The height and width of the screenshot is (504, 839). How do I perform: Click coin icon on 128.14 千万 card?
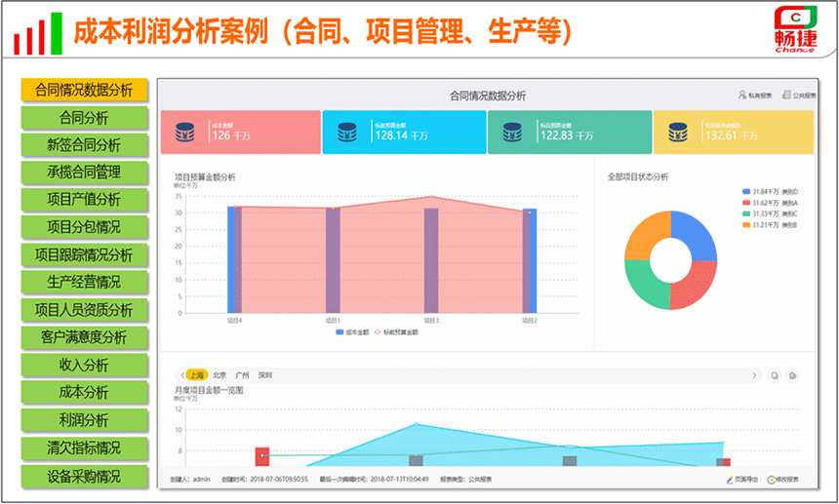pyautogui.click(x=347, y=132)
